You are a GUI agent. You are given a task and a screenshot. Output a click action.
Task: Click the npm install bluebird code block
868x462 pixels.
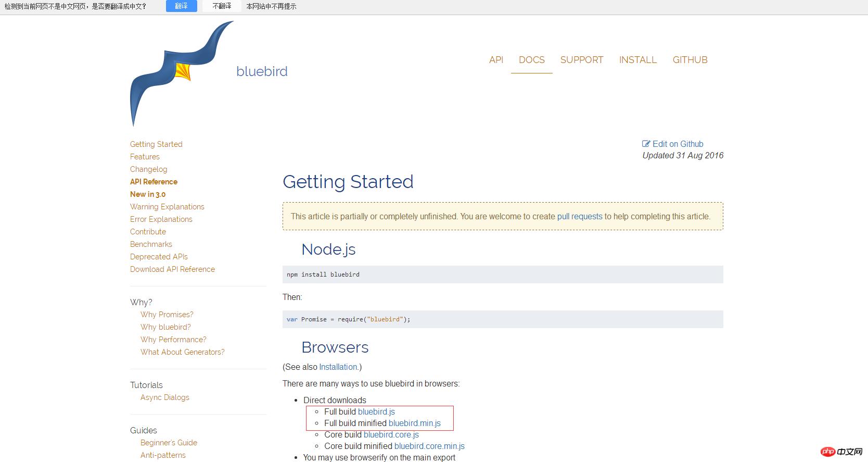502,274
